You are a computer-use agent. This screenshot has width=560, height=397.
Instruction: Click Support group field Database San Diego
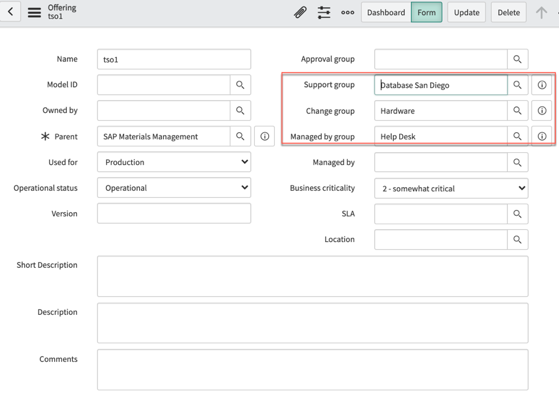point(441,85)
